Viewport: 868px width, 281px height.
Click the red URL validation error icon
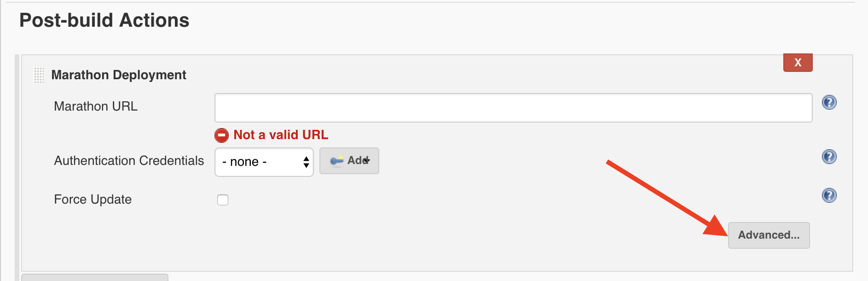pyautogui.click(x=222, y=135)
